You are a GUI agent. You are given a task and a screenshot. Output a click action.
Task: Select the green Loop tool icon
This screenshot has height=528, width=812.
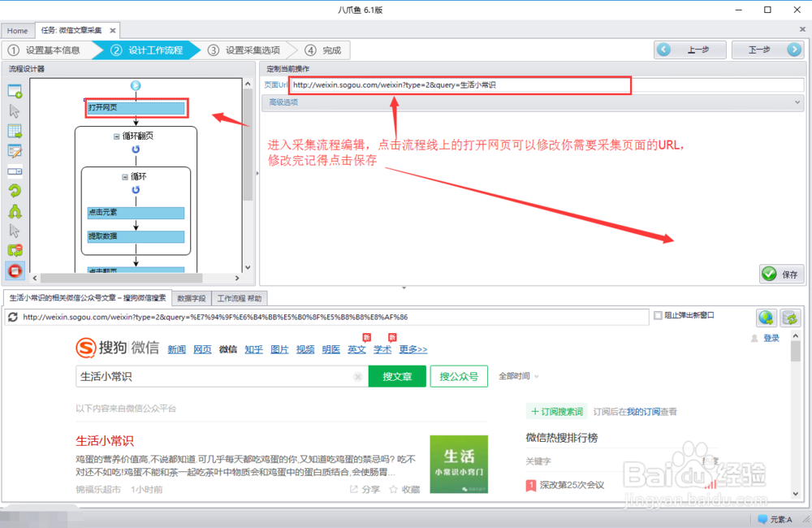(15, 191)
